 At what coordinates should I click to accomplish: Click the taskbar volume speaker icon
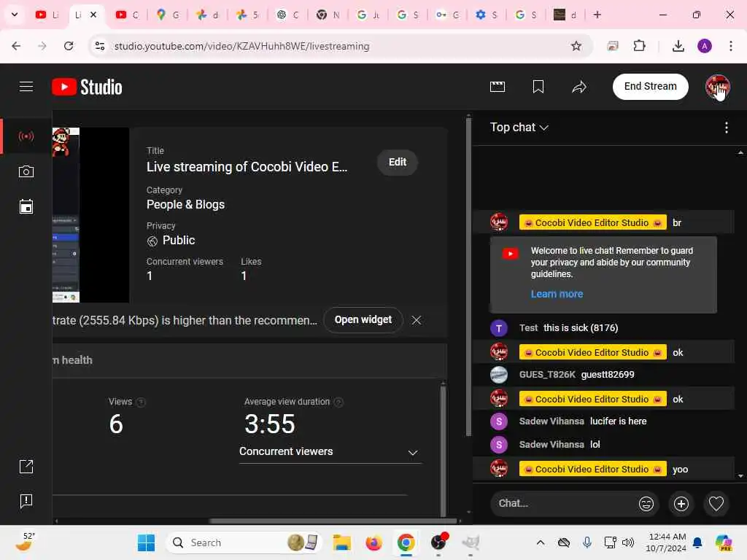coord(628,542)
